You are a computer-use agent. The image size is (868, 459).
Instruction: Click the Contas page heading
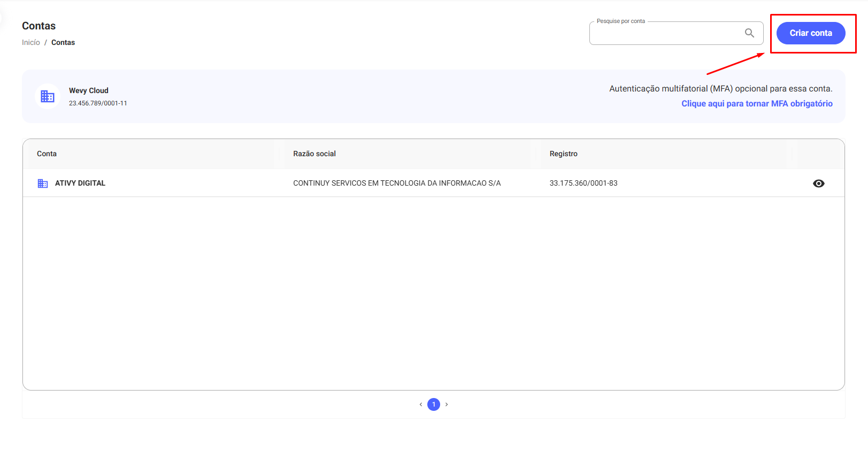pyautogui.click(x=39, y=26)
